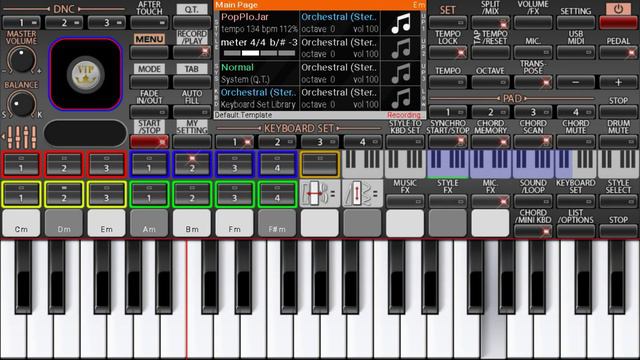The image size is (640, 360).
Task: Toggle After Touch button
Action: [x=149, y=22]
